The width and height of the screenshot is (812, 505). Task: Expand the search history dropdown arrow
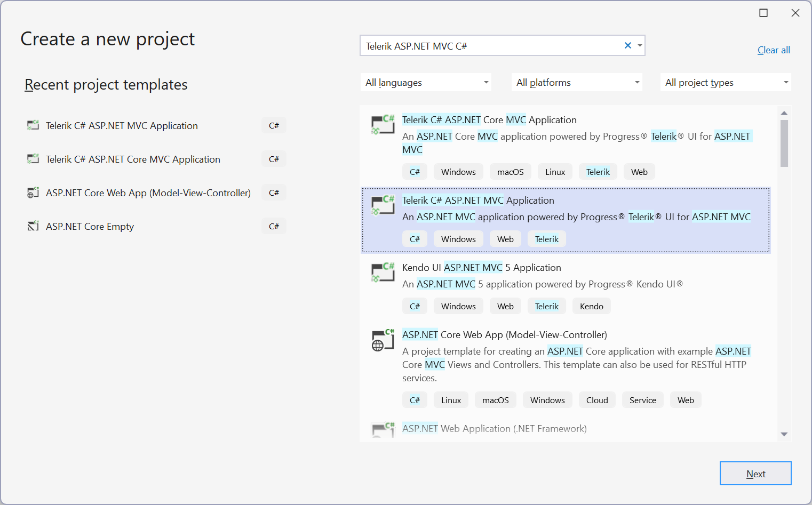pos(639,45)
